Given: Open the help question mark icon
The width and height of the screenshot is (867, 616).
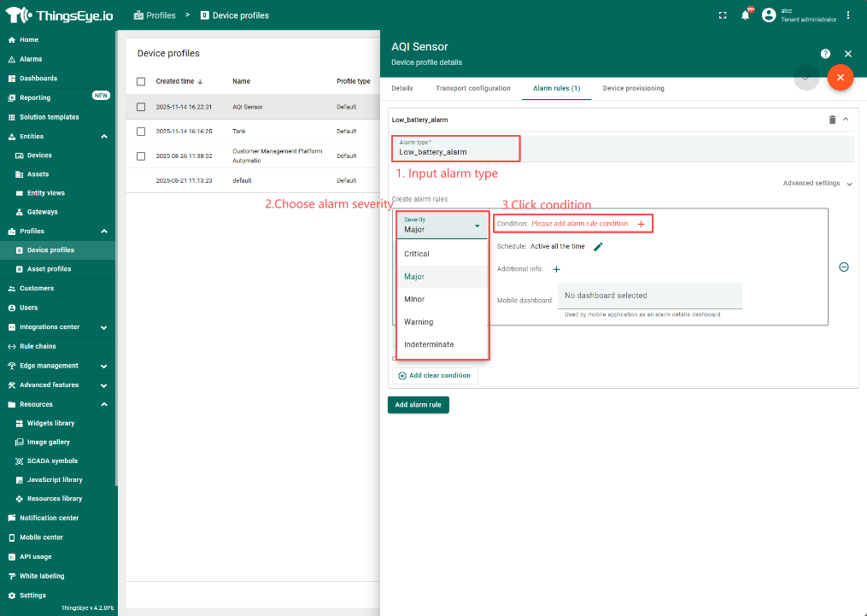Looking at the screenshot, I should (x=825, y=54).
